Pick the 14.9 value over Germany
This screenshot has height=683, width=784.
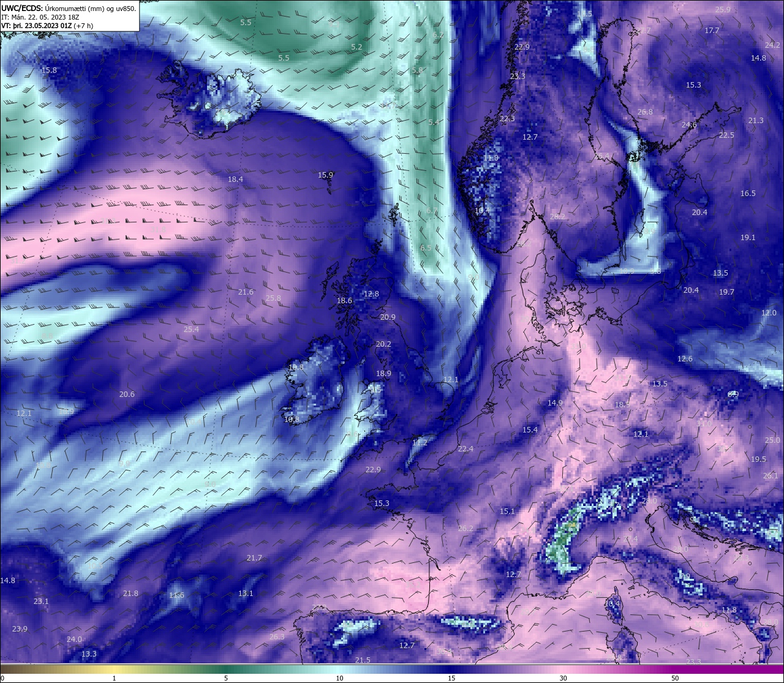555,403
